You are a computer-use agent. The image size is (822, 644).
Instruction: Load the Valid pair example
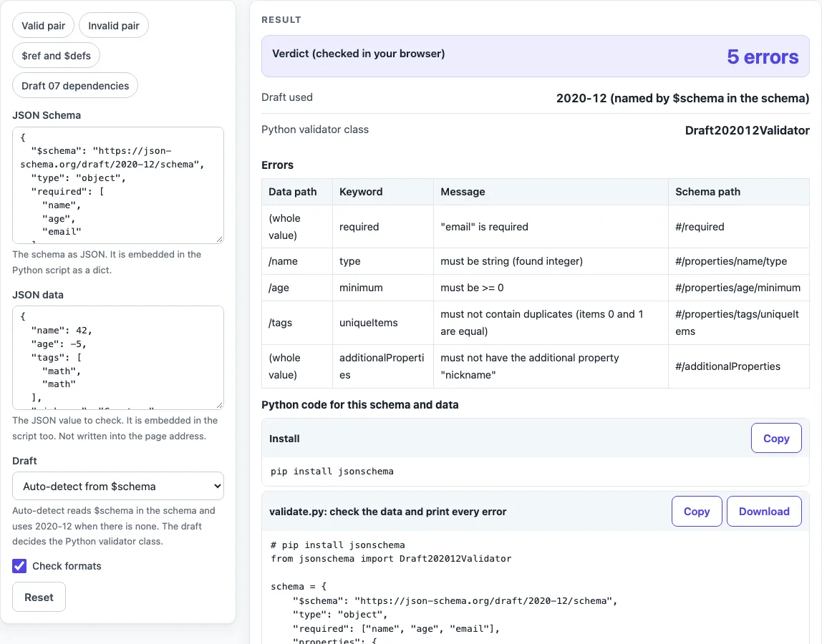tap(43, 26)
